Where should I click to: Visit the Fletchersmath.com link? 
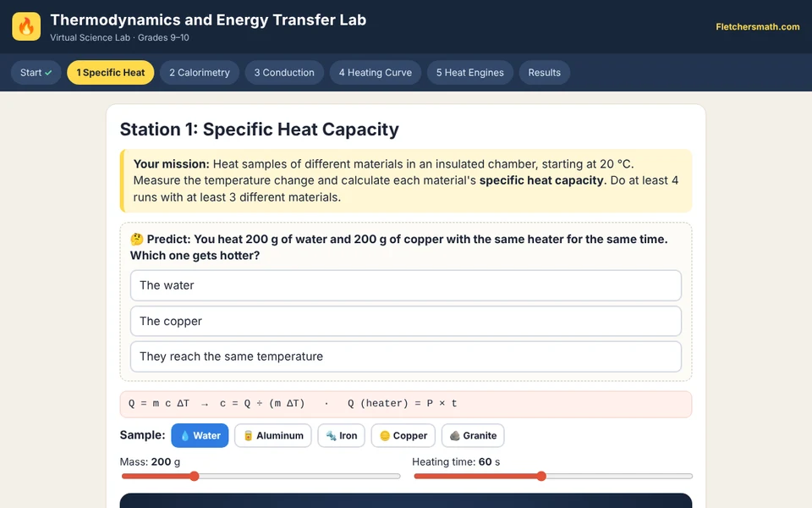click(x=758, y=27)
